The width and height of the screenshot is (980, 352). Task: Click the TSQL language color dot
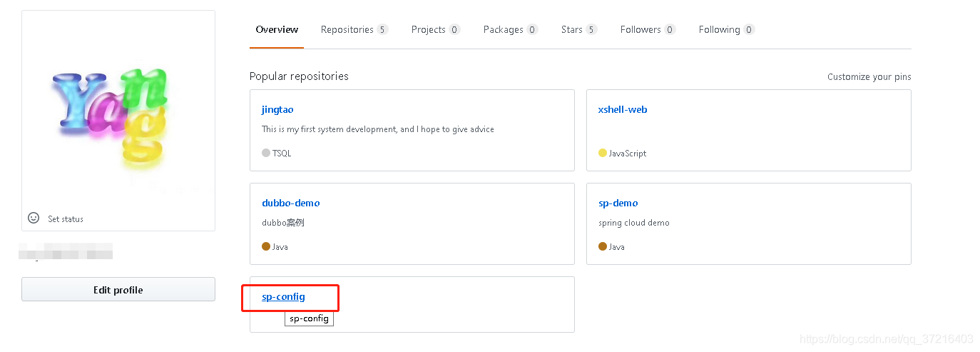click(x=266, y=153)
